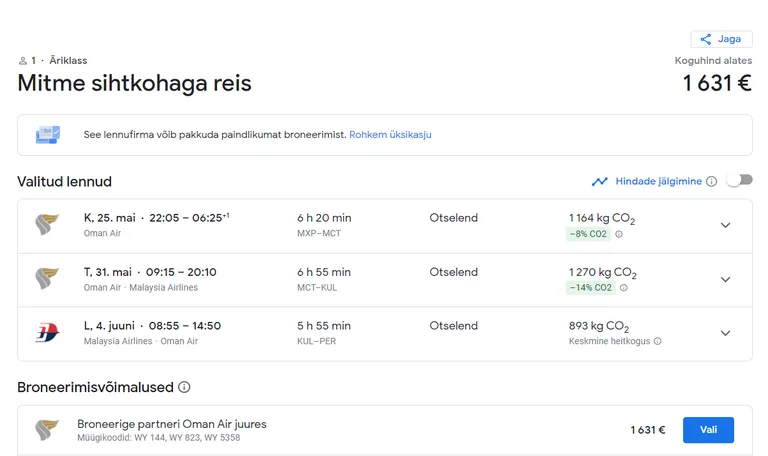Click the Hindade jälgimine info icon
This screenshot has height=456, width=768.
point(712,182)
